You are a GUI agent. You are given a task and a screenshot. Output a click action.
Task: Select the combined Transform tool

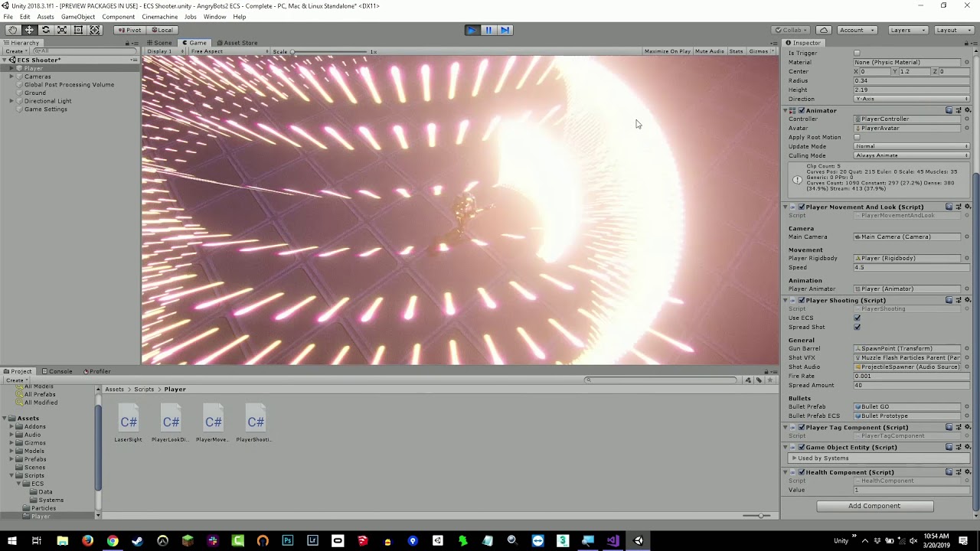(95, 30)
